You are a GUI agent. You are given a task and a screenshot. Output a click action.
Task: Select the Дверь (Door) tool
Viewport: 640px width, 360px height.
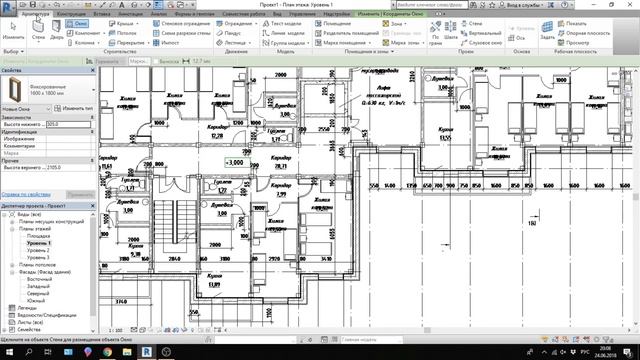[56, 30]
